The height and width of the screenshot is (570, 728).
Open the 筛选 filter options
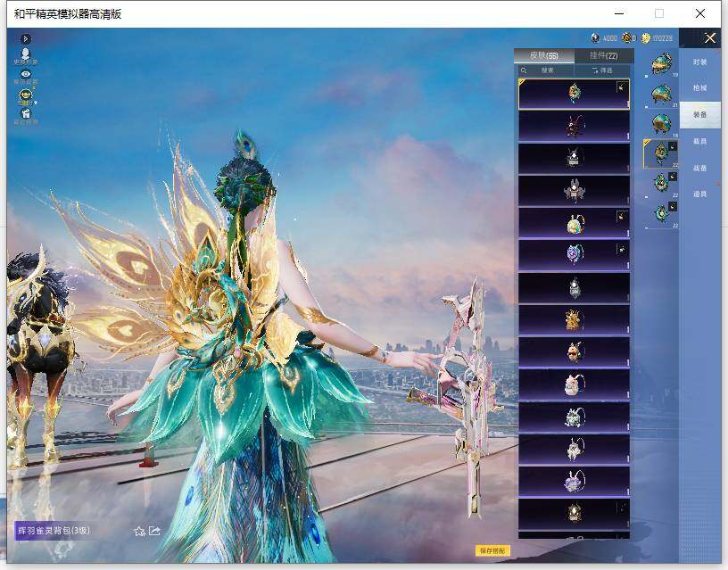pyautogui.click(x=602, y=70)
